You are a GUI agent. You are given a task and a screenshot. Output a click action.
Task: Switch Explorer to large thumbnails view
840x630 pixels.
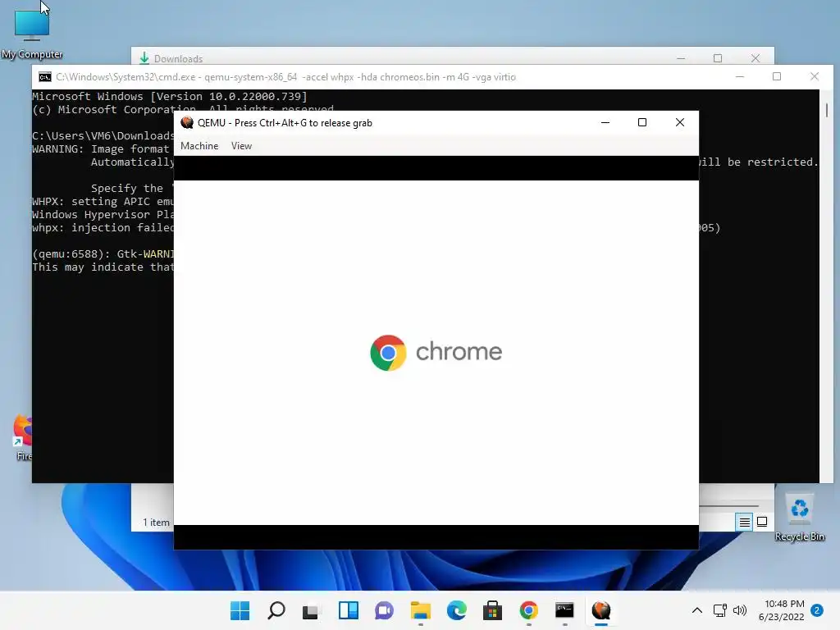(762, 522)
